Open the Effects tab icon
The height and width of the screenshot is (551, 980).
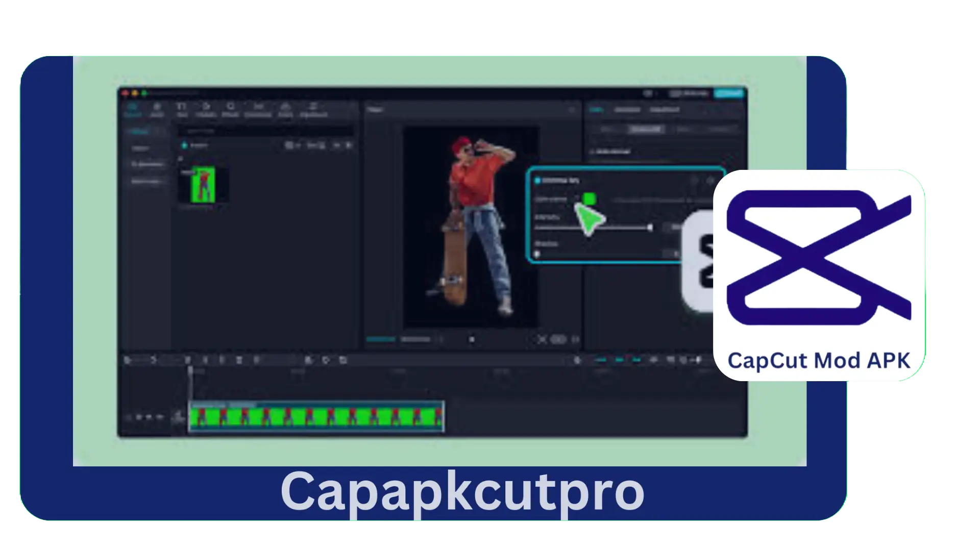pyautogui.click(x=231, y=110)
